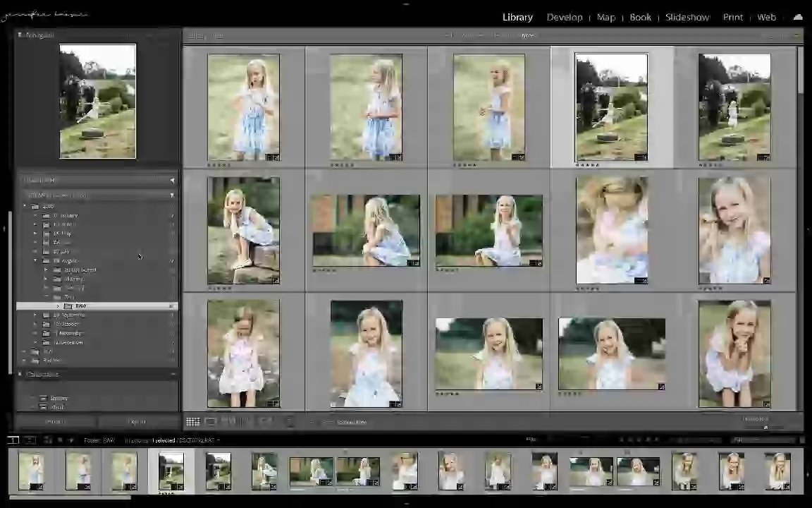The height and width of the screenshot is (508, 812).
Task: Select the 11 November folder row
Action: [x=97, y=333]
